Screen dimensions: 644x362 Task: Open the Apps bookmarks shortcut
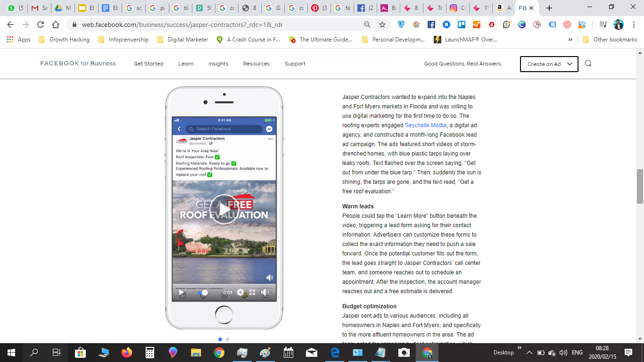tap(19, 40)
